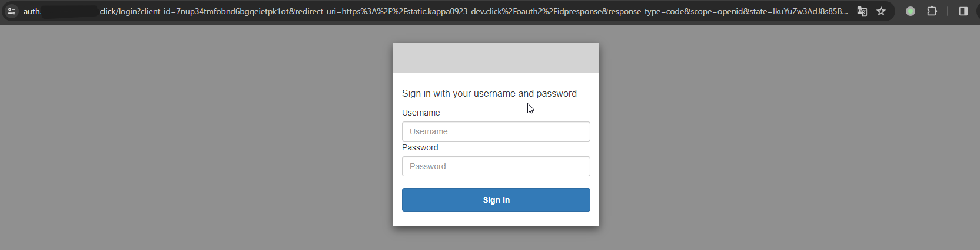The image size is (980, 250).
Task: Place cursor on 'auth.' in the URL
Action: 32,11
